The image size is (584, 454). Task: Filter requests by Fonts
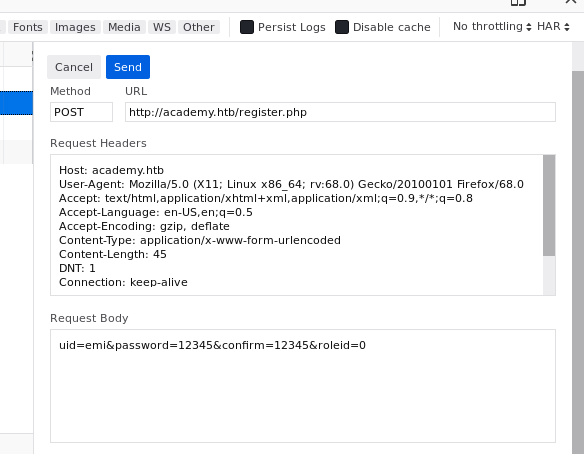click(x=28, y=27)
